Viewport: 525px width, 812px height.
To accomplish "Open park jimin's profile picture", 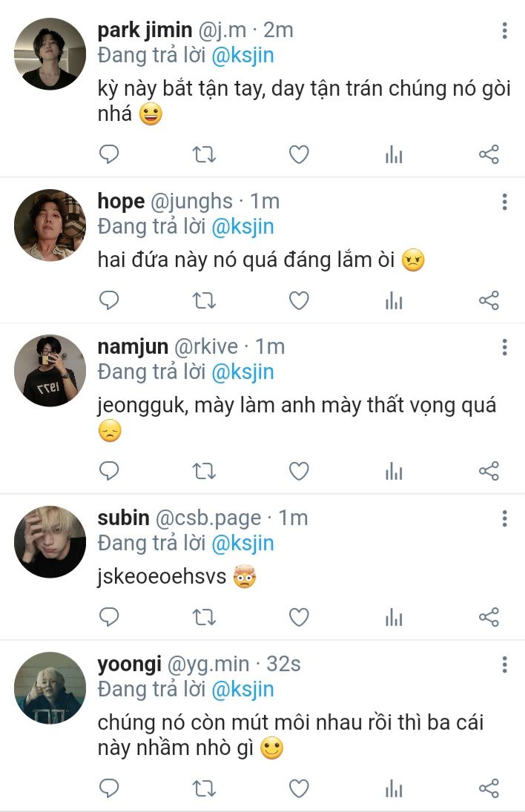I will coord(50,54).
